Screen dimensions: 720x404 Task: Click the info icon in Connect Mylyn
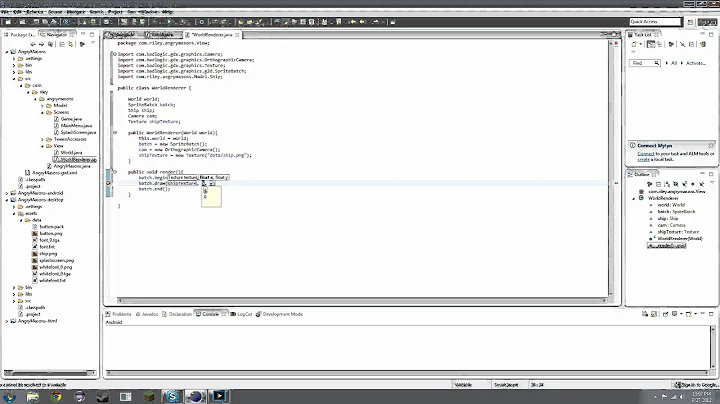[x=632, y=145]
